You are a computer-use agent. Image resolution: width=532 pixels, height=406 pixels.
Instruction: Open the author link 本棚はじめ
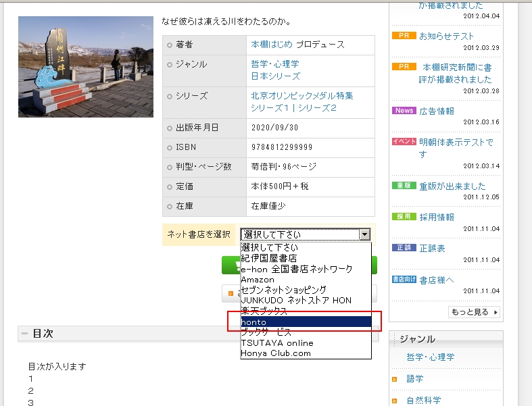[272, 45]
